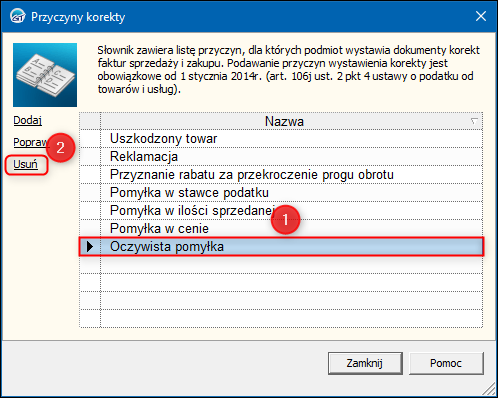Click the black row pointer arrow
Image resolution: width=498 pixels, height=398 pixels.
pos(90,247)
